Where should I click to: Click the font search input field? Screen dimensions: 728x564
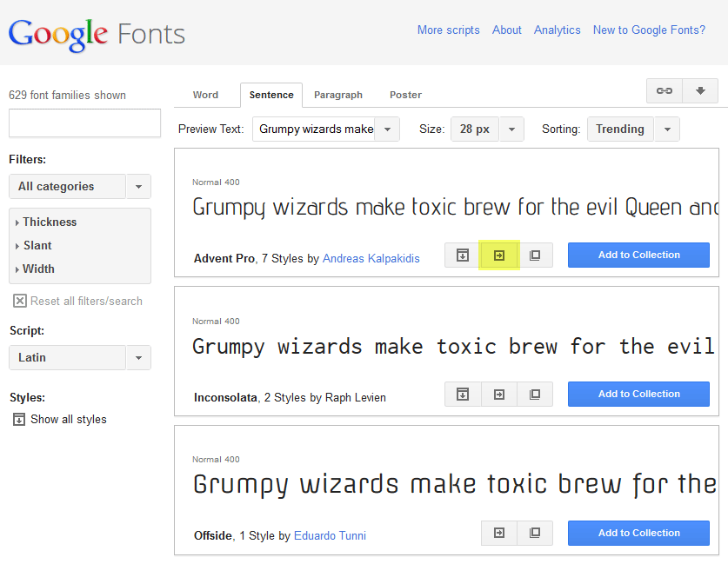coord(84,123)
